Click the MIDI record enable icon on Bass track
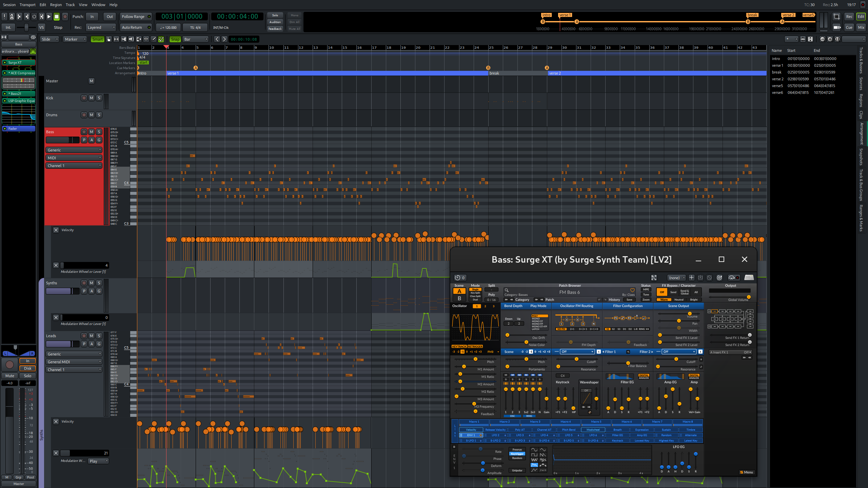 click(x=83, y=132)
